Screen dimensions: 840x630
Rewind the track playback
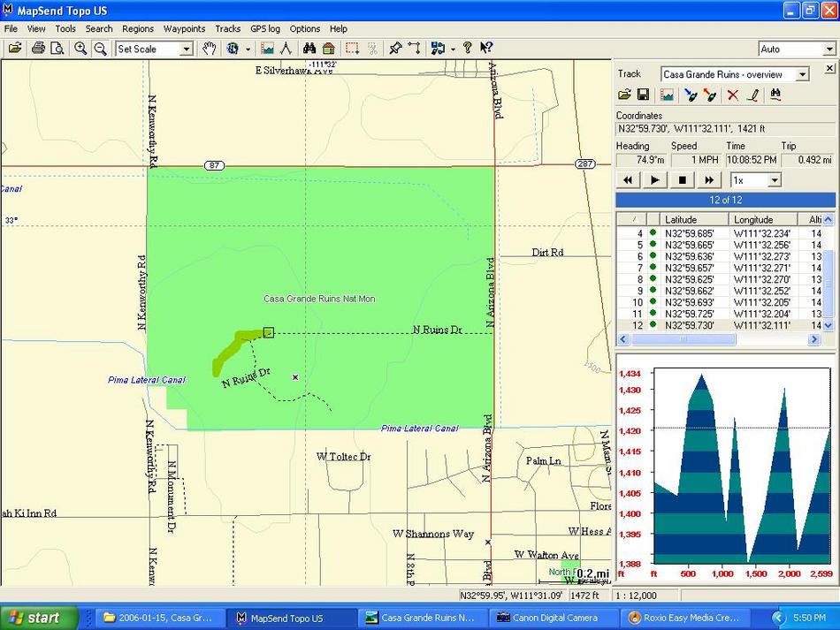pyautogui.click(x=628, y=180)
